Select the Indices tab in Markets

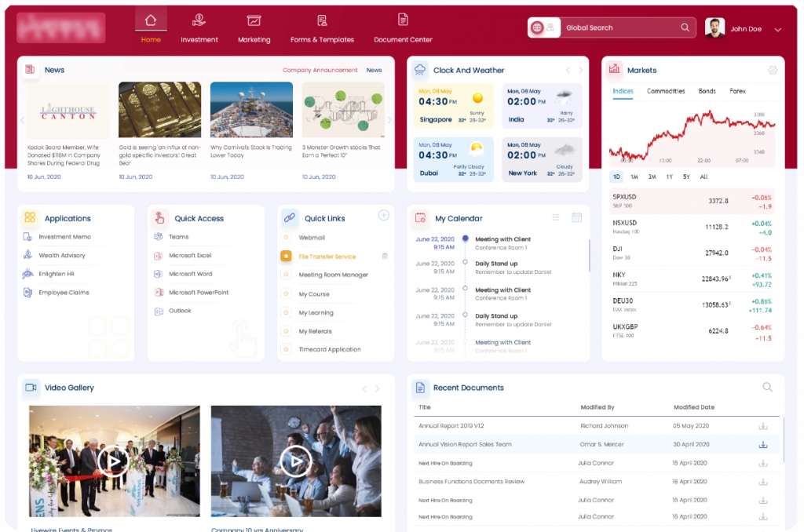click(623, 91)
